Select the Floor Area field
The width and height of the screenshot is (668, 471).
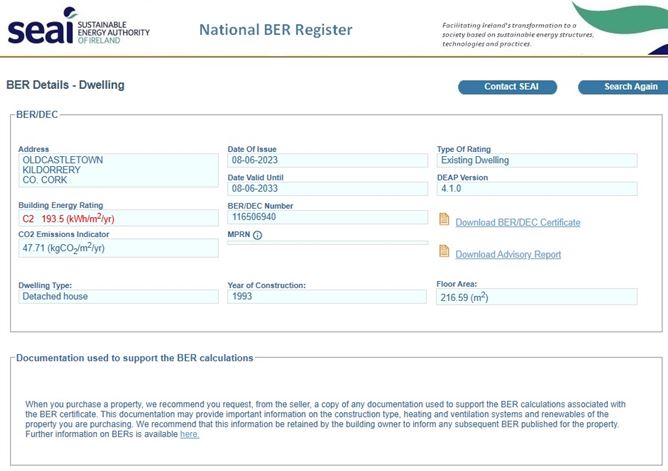537,297
